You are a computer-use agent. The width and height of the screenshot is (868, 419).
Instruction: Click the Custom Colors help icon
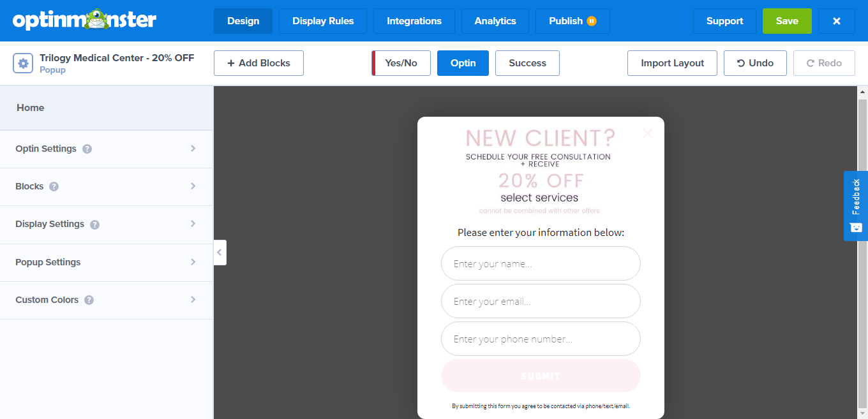pos(89,300)
